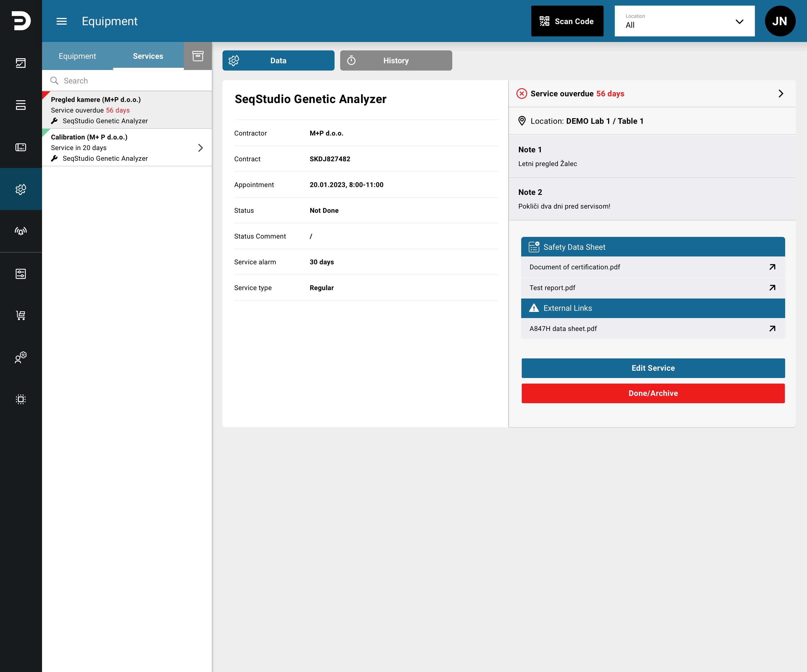Open the Document of certification.pdf link
Viewport: 807px width, 672px height.
(x=574, y=267)
